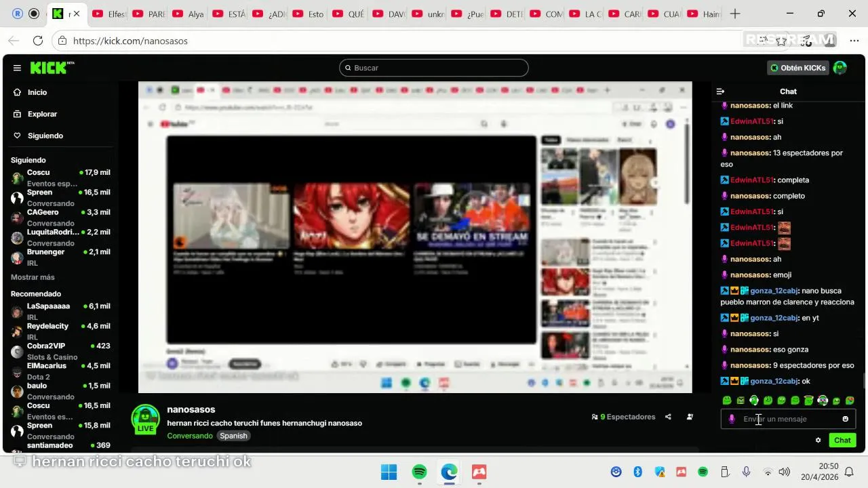The width and height of the screenshot is (868, 488).
Task: Open ElMacarius Dota 2 channel
Action: click(60, 371)
